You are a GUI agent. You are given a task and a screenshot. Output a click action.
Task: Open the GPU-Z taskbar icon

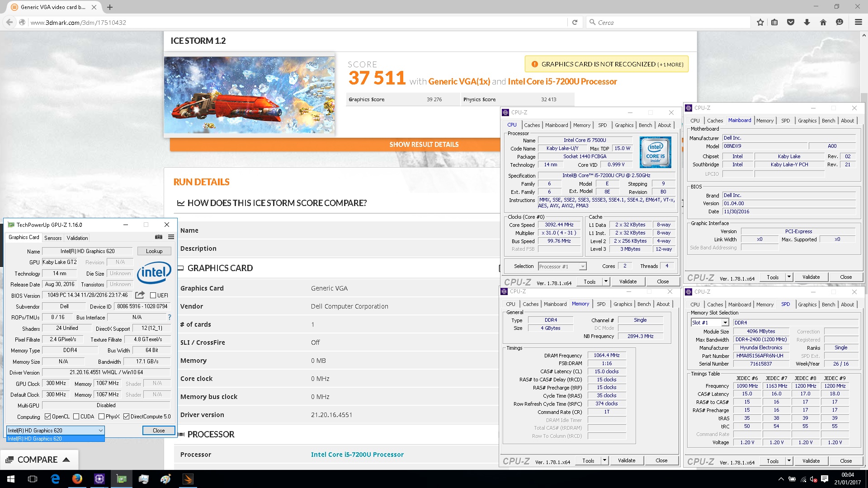[122, 479]
